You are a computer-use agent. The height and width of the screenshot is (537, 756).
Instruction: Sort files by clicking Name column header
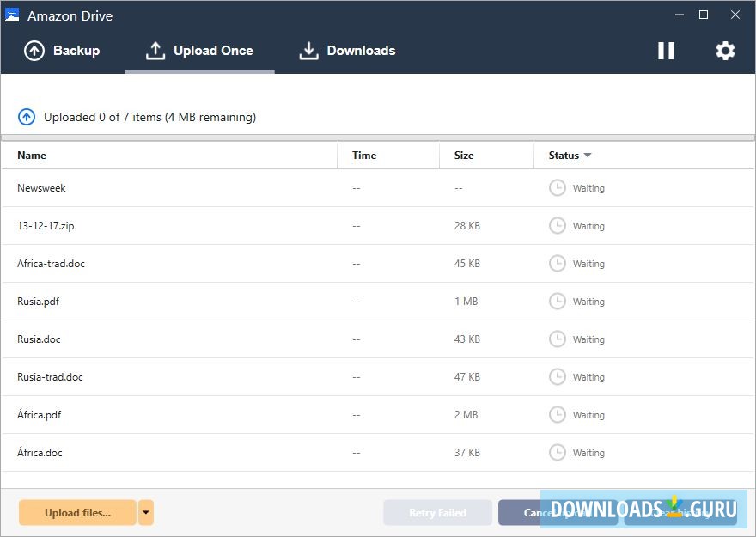click(32, 156)
